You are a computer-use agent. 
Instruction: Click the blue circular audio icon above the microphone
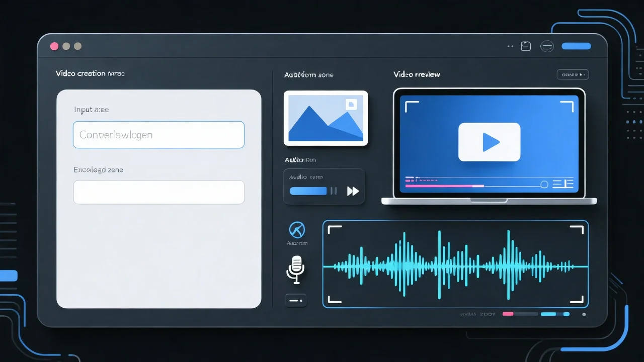(x=297, y=230)
